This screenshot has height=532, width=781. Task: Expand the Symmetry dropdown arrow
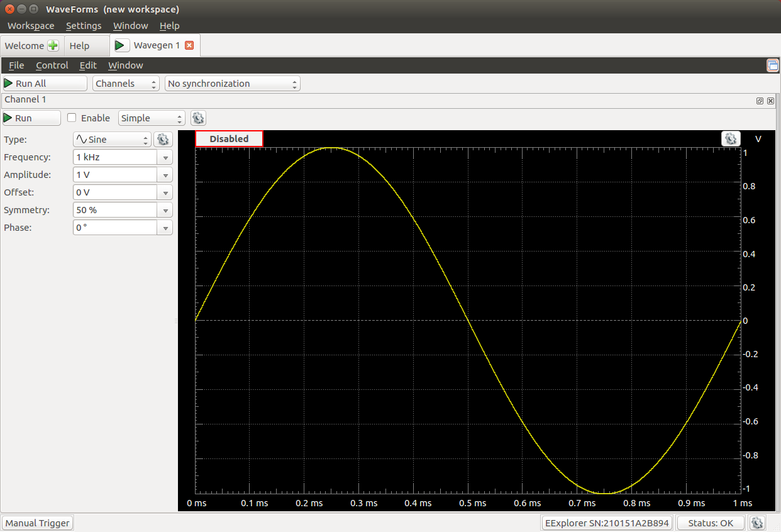[166, 210]
